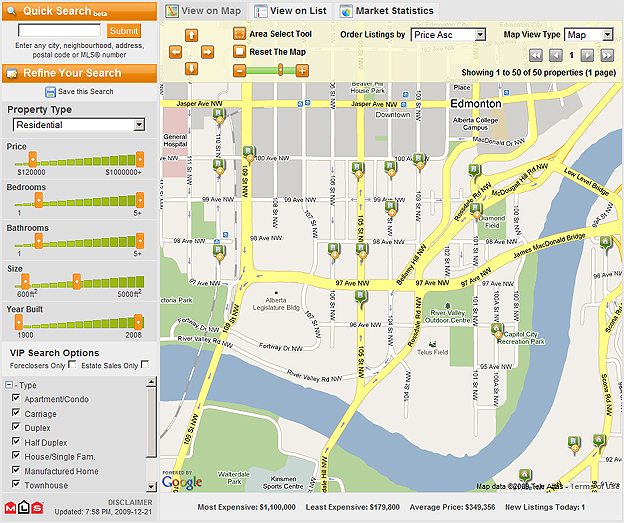Go to the first results page
Viewport: 624px width, 523px height.
click(536, 55)
